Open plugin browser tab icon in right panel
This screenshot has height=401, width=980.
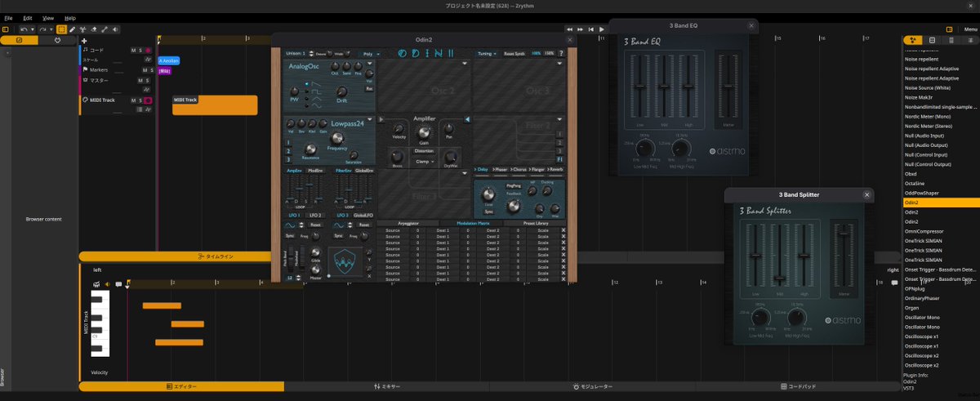[912, 40]
